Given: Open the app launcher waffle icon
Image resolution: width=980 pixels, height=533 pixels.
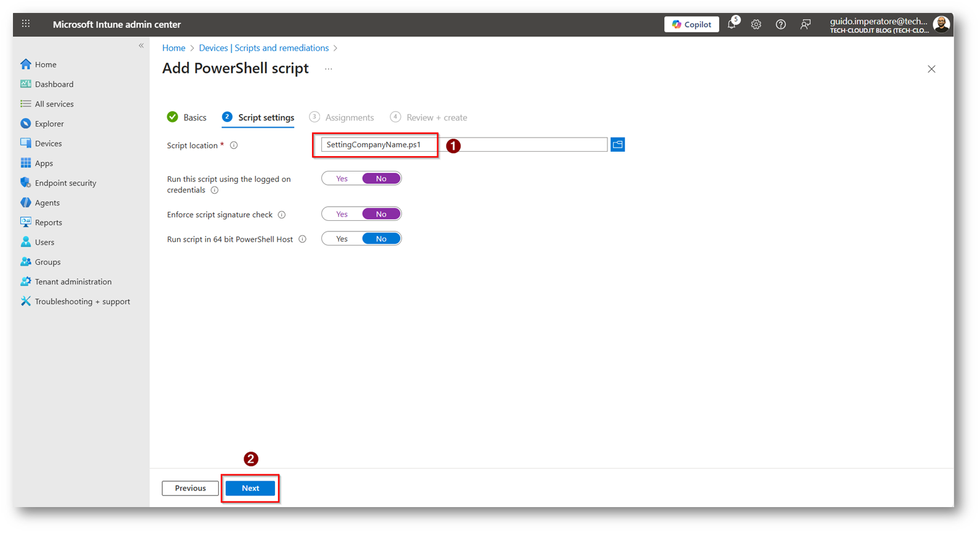Looking at the screenshot, I should point(26,24).
